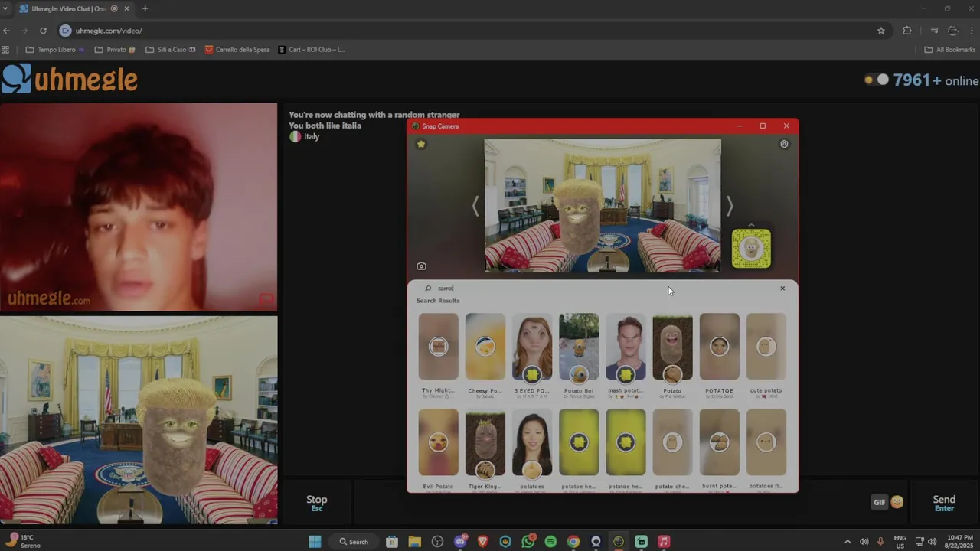Image resolution: width=980 pixels, height=551 pixels.
Task: Open Snap Camera settings gear
Action: (784, 144)
